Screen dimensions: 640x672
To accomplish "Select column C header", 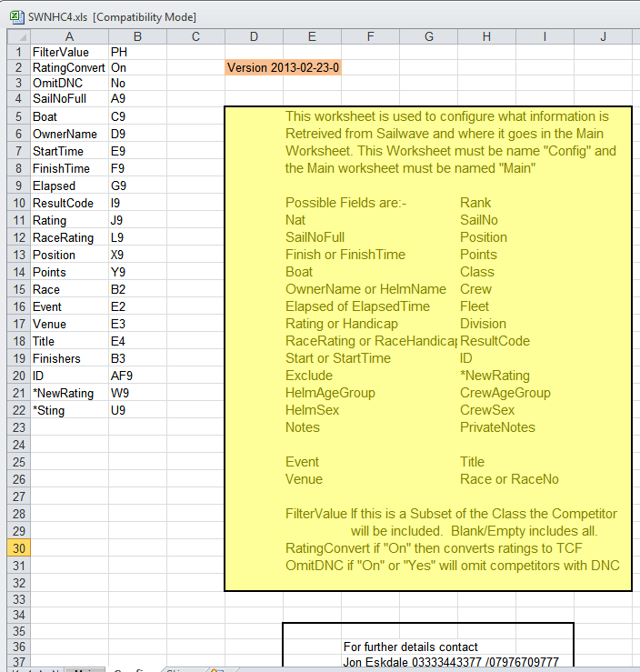I will point(195,37).
